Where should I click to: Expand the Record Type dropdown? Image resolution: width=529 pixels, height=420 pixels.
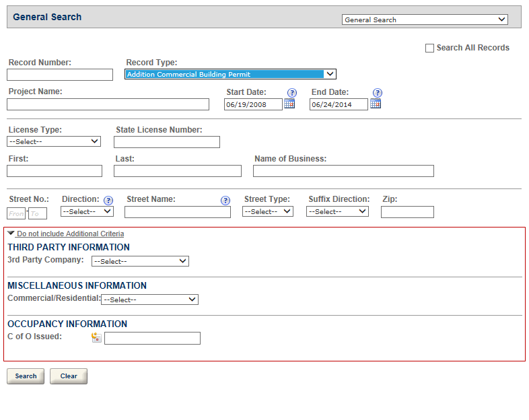[230, 75]
